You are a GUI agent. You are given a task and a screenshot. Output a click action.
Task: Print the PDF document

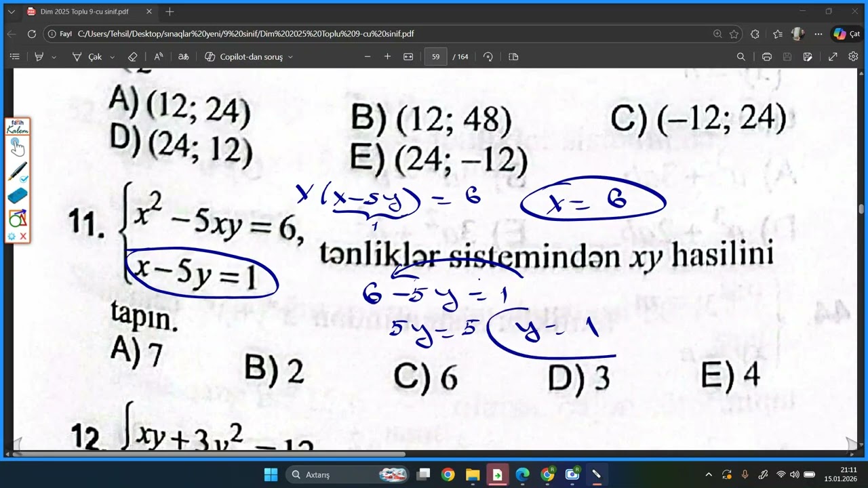tap(767, 57)
